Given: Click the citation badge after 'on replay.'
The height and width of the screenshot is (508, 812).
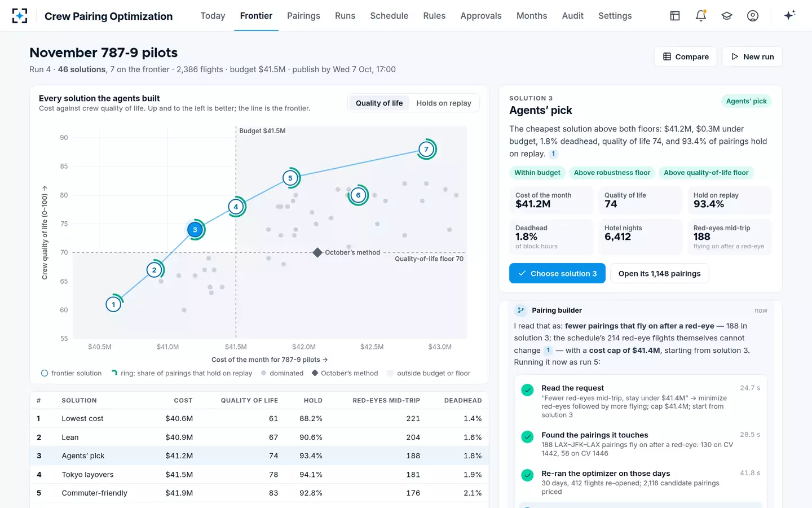Looking at the screenshot, I should [x=554, y=154].
